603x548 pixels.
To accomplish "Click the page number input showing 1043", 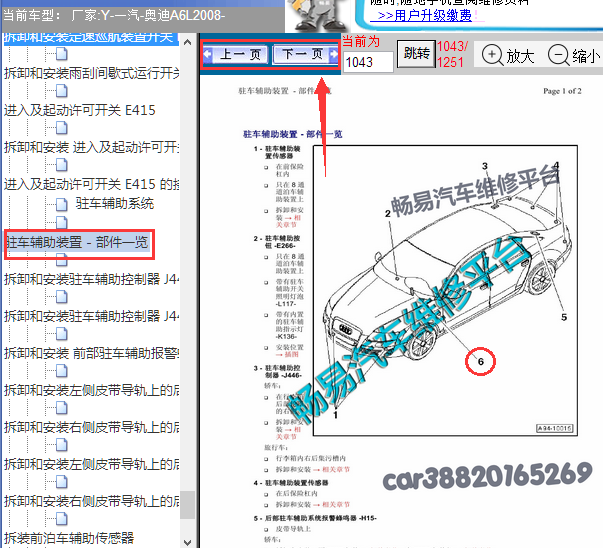I will pos(368,62).
